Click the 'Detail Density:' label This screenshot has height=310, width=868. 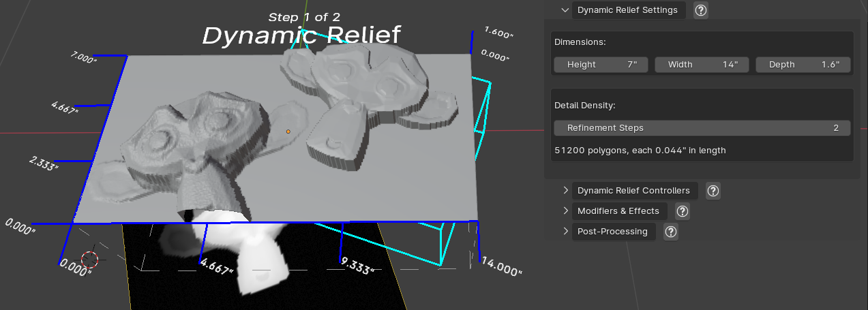(585, 106)
